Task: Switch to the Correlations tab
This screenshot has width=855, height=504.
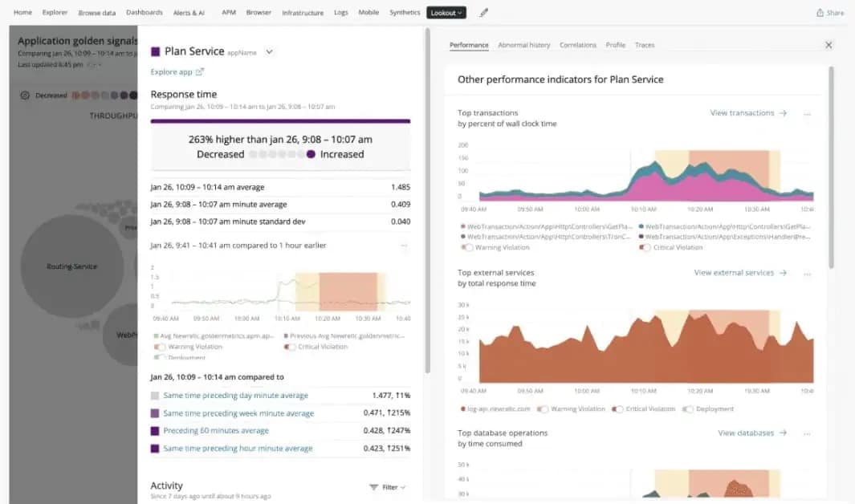Action: 578,45
